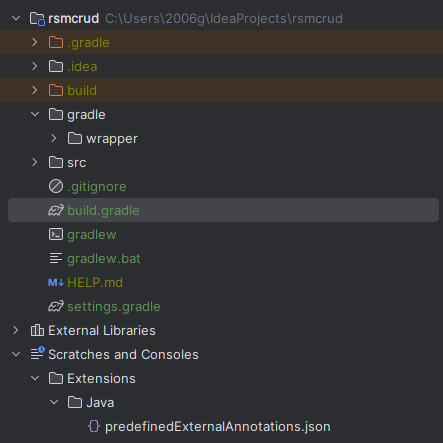Screen dimensions: 443x443
Task: Click the Gradle elephant icon beside build.gradle
Action: pos(56,210)
